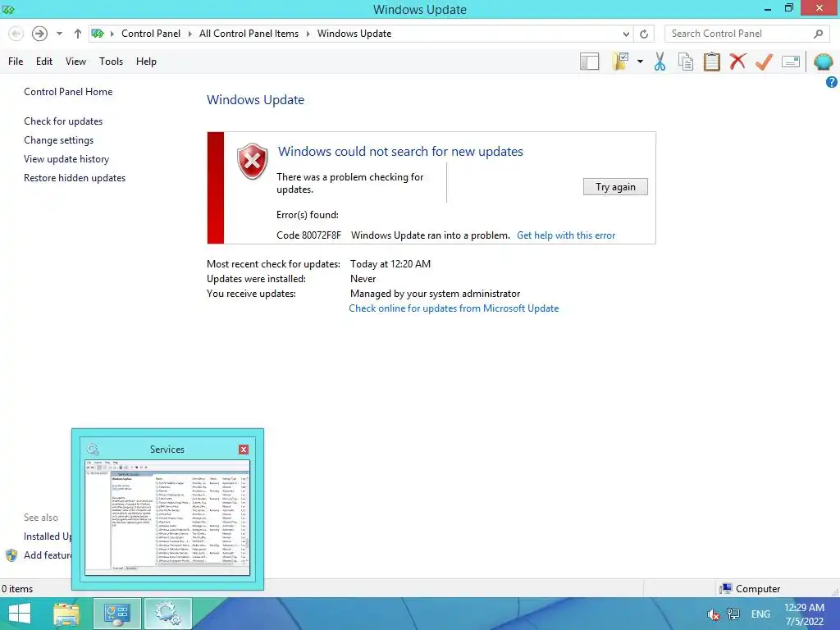Click the orange checkmark Properties icon
840x630 pixels.
[764, 62]
